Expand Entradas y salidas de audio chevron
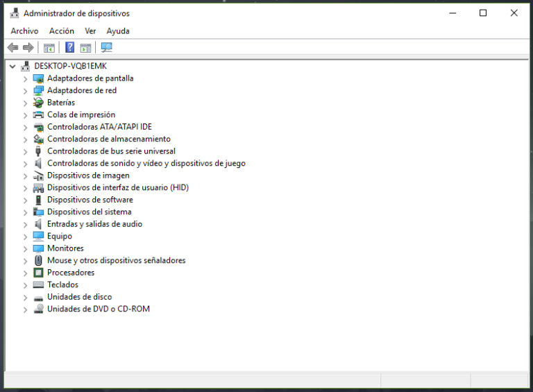Image resolution: width=533 pixels, height=392 pixels. (25, 225)
